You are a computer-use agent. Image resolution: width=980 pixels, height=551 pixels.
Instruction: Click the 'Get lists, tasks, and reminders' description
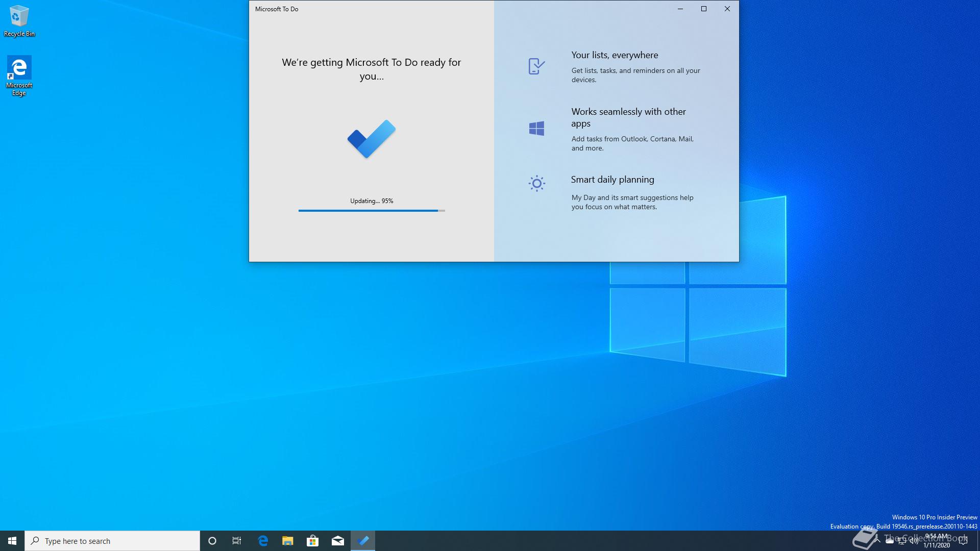pos(635,75)
